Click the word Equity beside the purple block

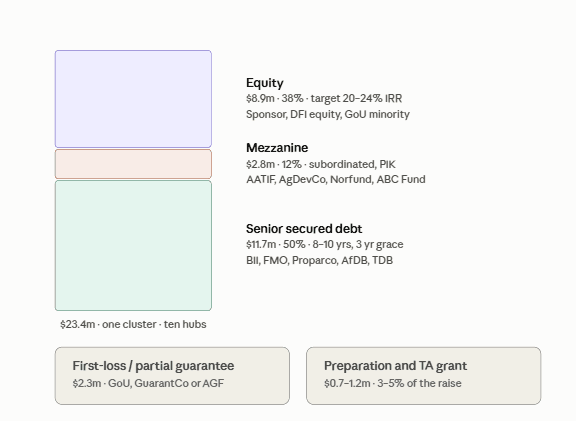[x=264, y=83]
